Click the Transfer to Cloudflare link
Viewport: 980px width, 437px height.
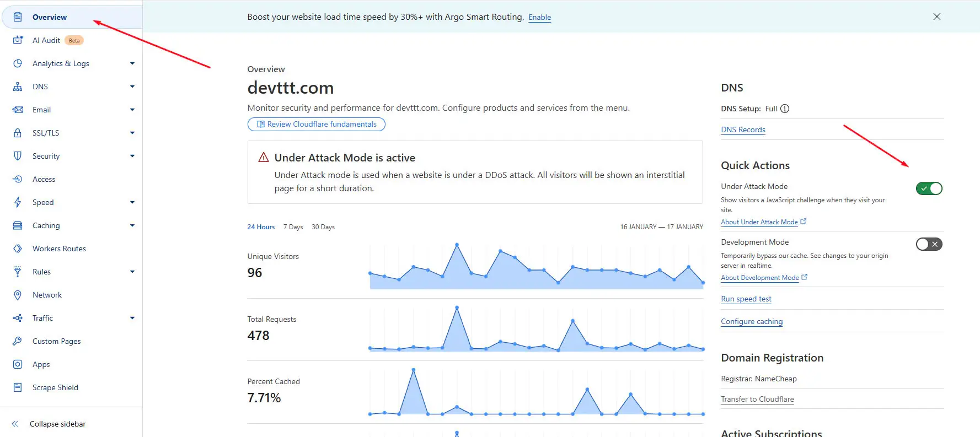[757, 399]
